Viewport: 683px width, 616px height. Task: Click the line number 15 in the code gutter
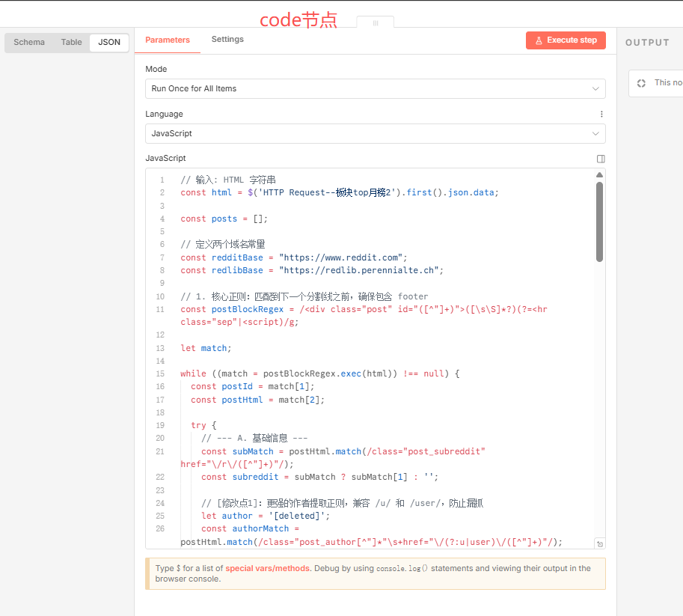[161, 373]
